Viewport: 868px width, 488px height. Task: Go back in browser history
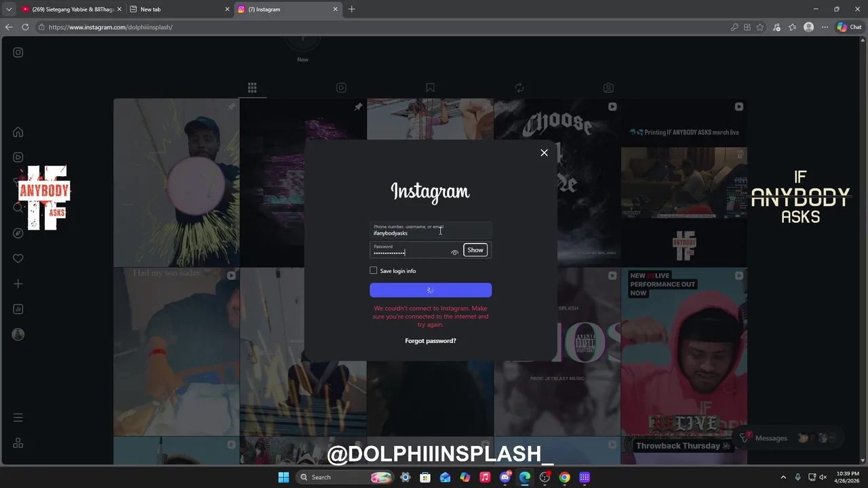click(x=9, y=27)
